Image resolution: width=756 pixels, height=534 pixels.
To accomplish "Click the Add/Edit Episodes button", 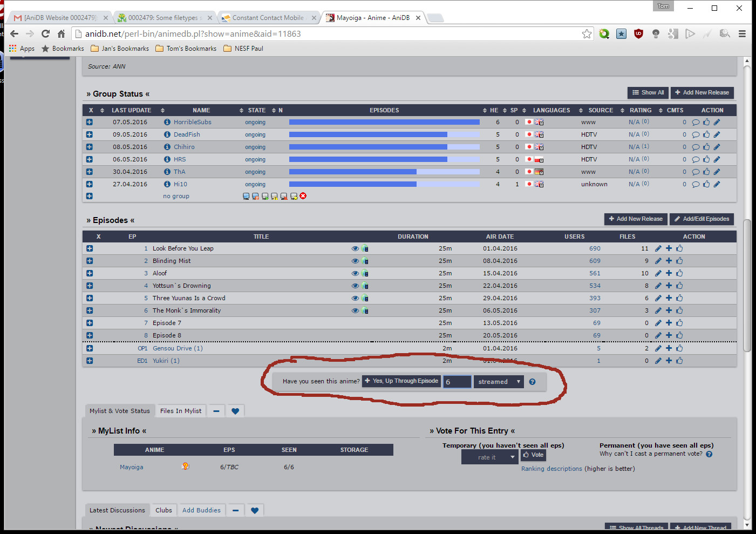I will tap(701, 219).
